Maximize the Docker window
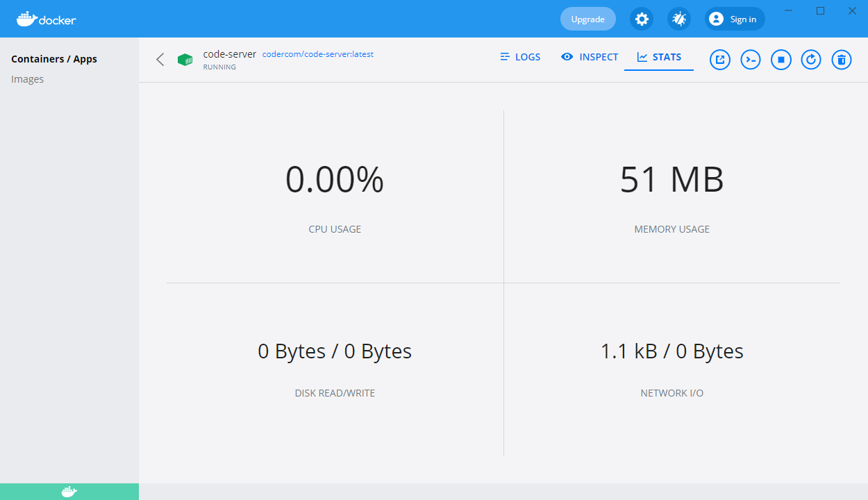Image resolution: width=868 pixels, height=500 pixels. click(820, 10)
